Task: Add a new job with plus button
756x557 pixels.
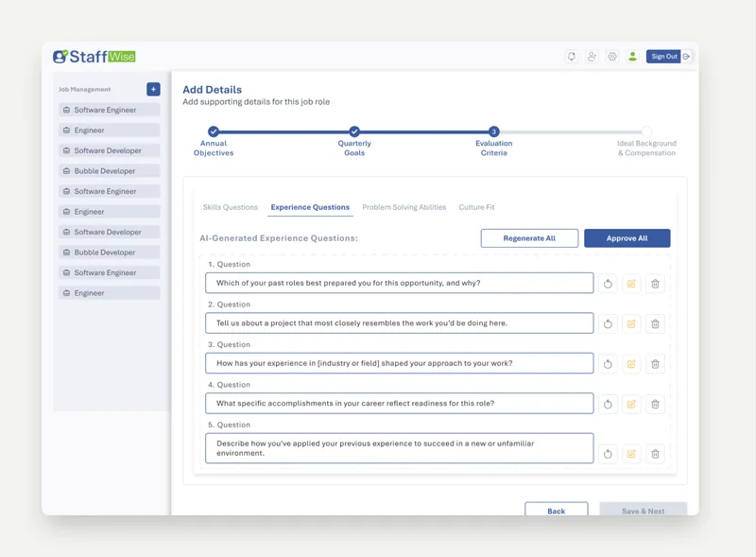Action: click(x=153, y=89)
